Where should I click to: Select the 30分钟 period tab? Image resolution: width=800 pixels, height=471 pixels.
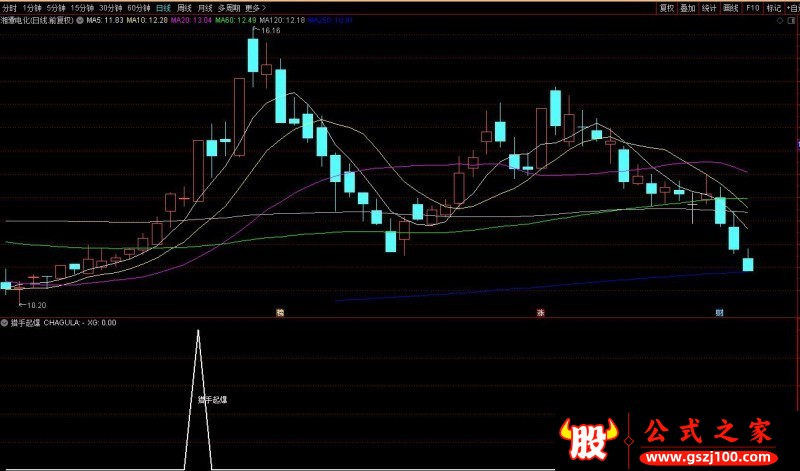(x=111, y=8)
